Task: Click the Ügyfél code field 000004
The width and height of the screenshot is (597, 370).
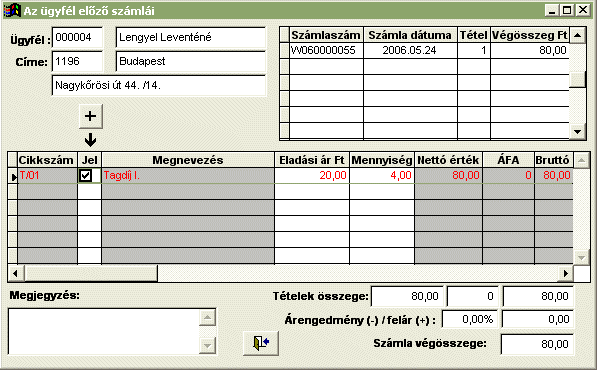Action: pos(77,37)
